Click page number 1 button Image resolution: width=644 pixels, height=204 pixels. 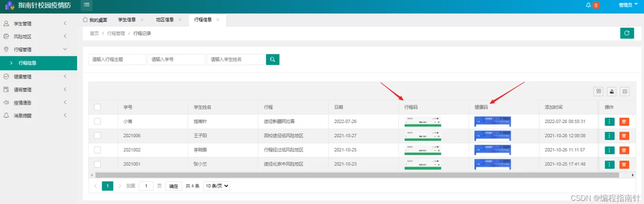point(107,186)
